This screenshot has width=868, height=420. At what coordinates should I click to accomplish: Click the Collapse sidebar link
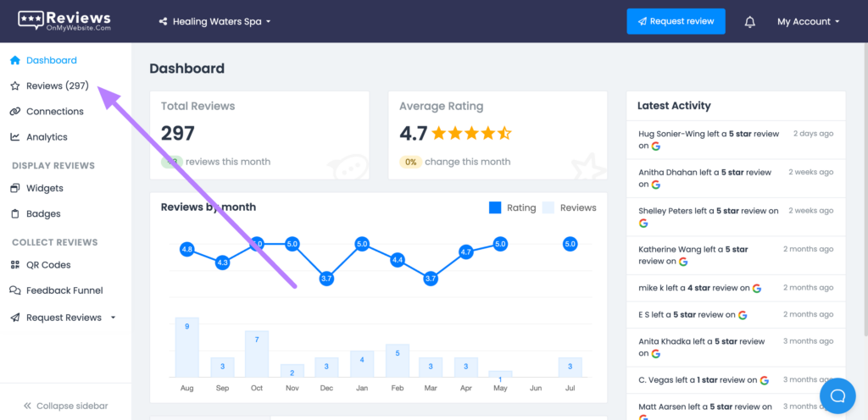pos(65,406)
